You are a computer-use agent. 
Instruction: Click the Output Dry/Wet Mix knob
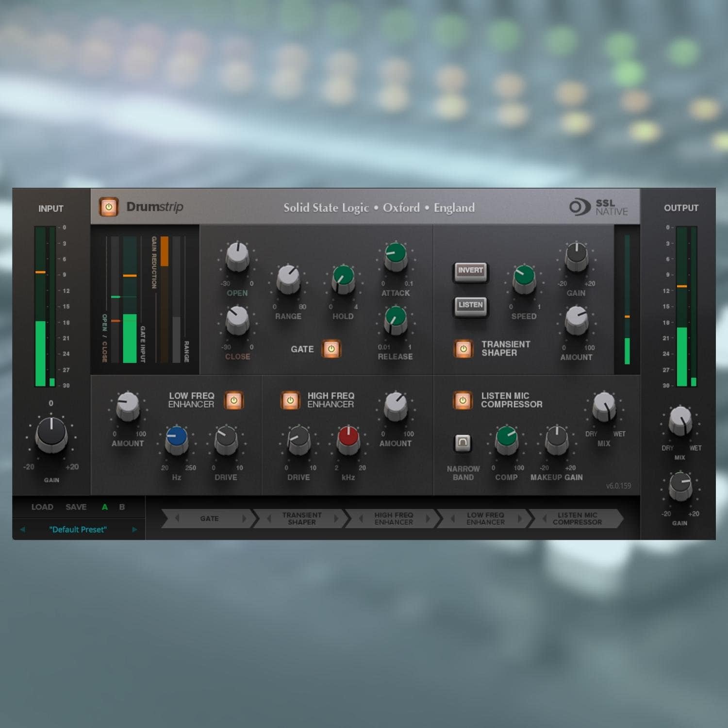click(x=680, y=420)
